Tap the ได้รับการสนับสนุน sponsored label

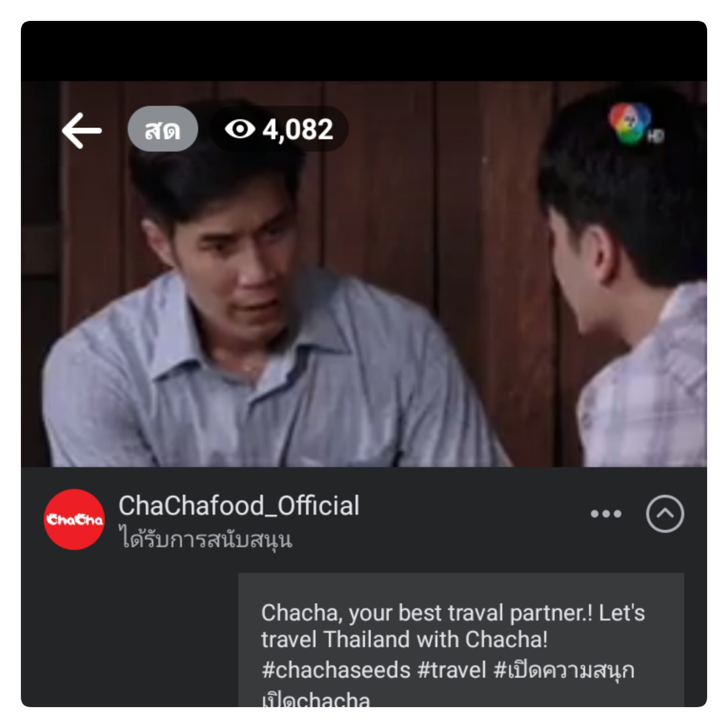tap(206, 539)
